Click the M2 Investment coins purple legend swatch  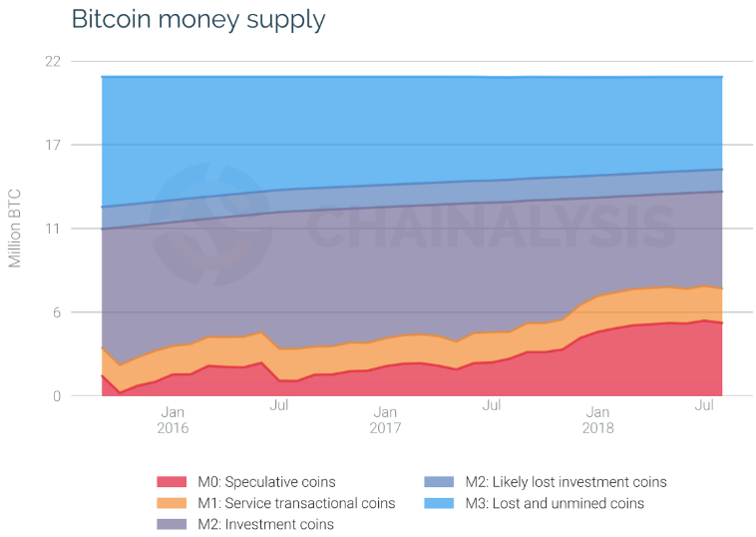click(170, 524)
